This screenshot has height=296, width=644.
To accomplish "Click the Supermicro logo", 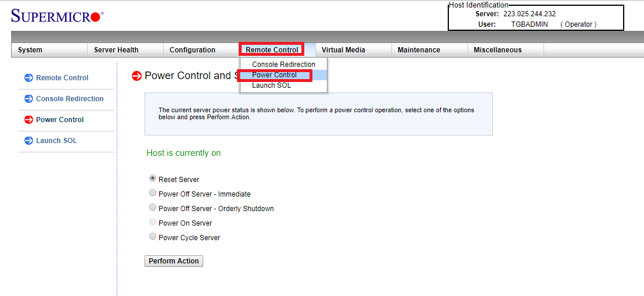I will click(57, 16).
